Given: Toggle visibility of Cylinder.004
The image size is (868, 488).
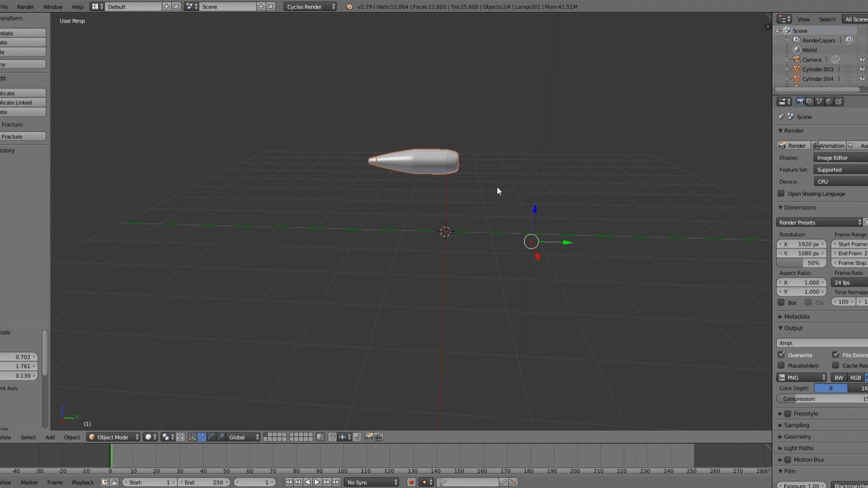Looking at the screenshot, I should pos(862,79).
